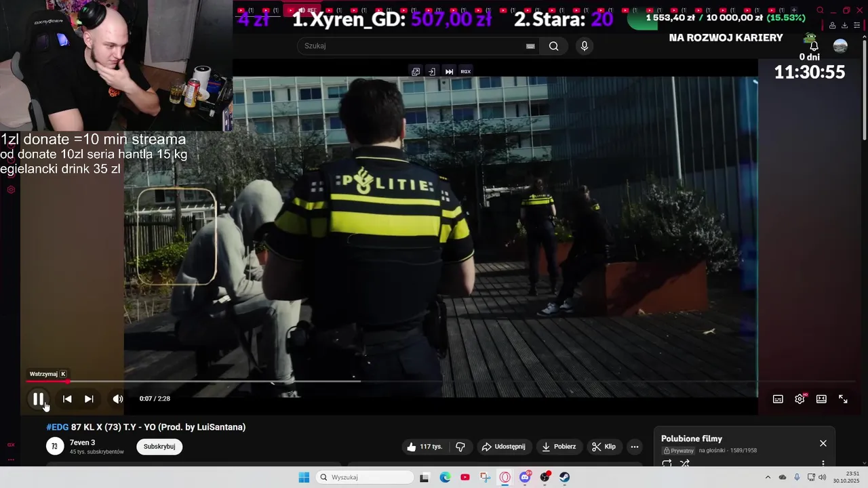868x488 pixels.
Task: Open a new browser tab with plus
Action: point(794,10)
